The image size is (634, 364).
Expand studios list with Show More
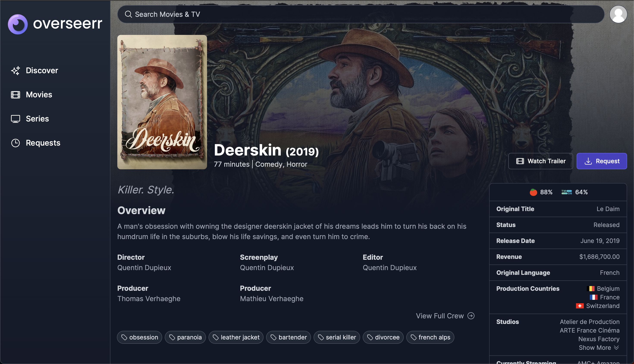(599, 347)
